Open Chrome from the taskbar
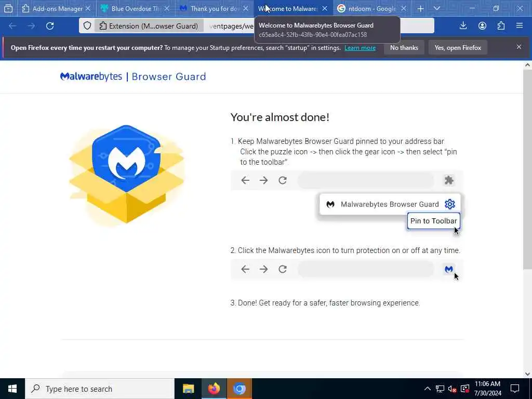 [239, 389]
